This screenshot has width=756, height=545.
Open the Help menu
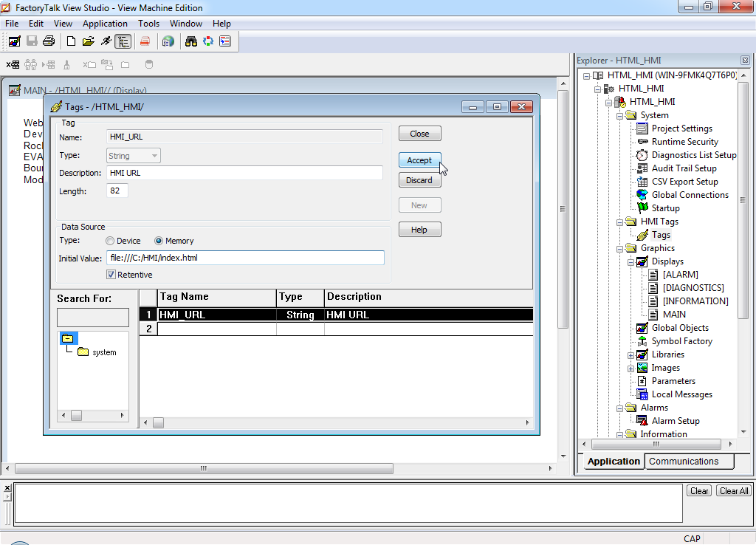point(221,24)
